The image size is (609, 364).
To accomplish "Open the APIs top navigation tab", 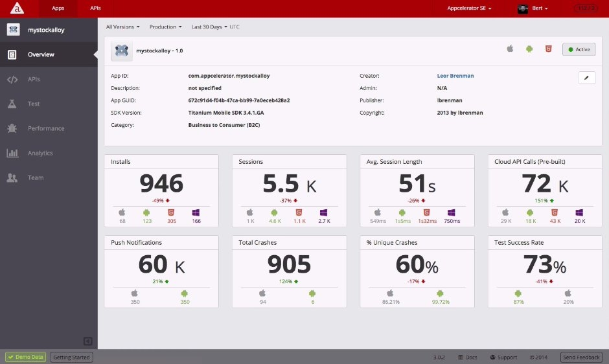I will [x=95, y=8].
